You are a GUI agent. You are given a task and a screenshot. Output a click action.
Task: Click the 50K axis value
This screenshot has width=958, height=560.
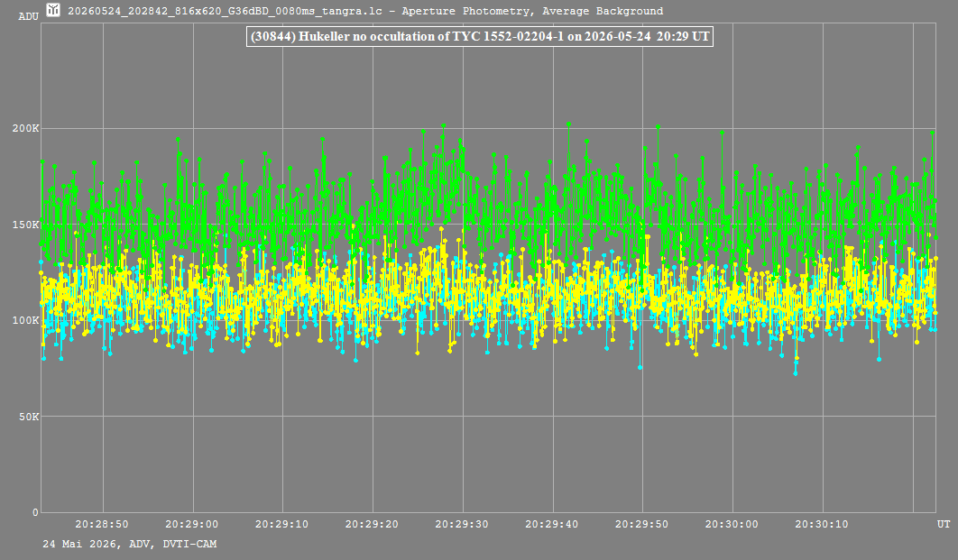coord(29,417)
